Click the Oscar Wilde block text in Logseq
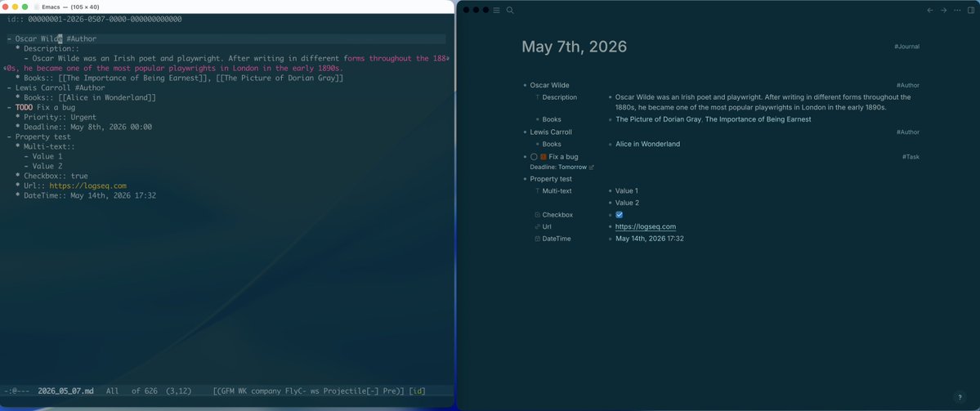The image size is (980, 411). coord(549,85)
